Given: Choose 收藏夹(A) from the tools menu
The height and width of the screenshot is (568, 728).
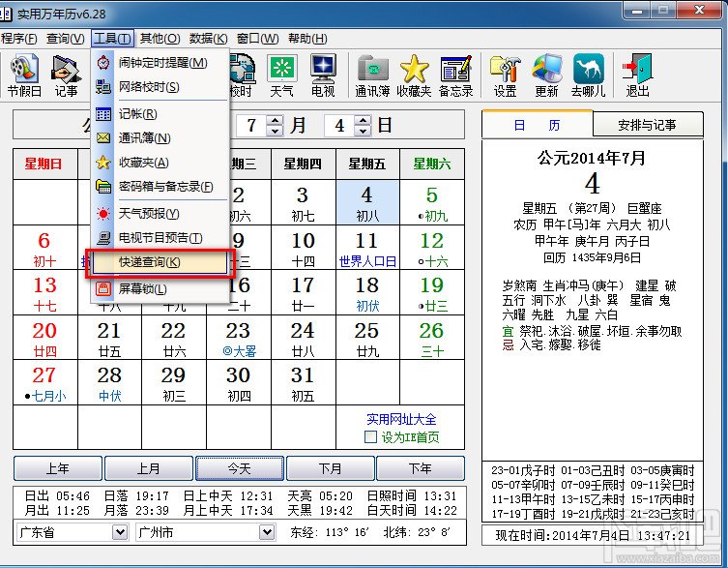Looking at the screenshot, I should pos(160,163).
